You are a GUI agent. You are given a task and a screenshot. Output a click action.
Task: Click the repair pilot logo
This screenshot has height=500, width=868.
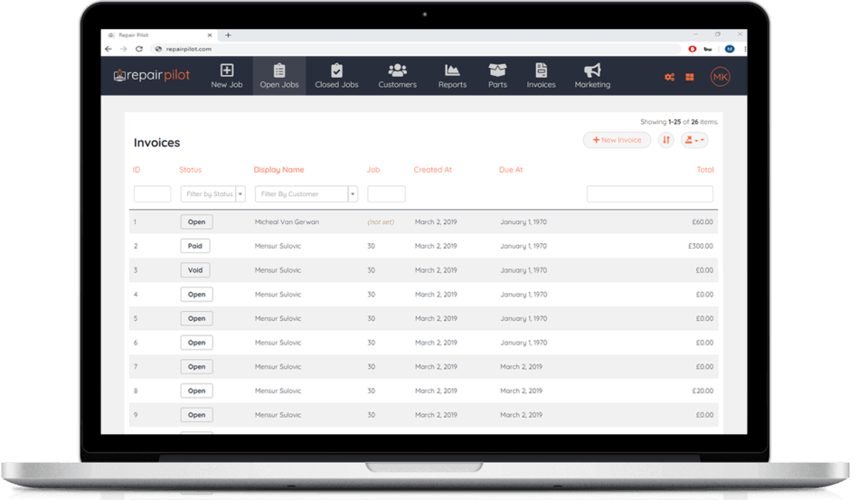point(152,75)
